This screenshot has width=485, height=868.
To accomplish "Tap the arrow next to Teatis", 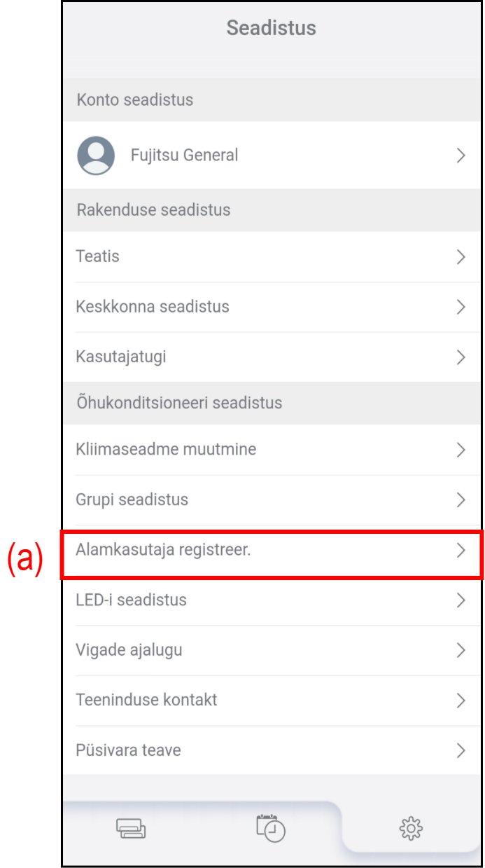I will tap(461, 257).
